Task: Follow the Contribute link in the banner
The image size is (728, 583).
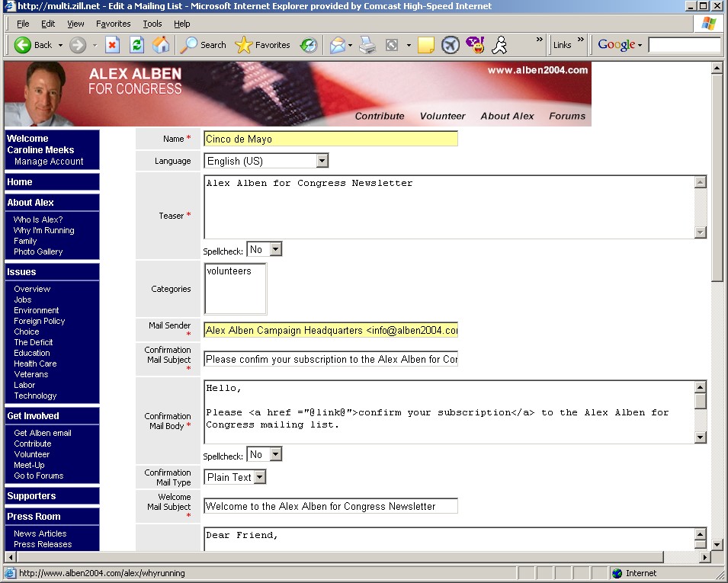Action: coord(380,116)
